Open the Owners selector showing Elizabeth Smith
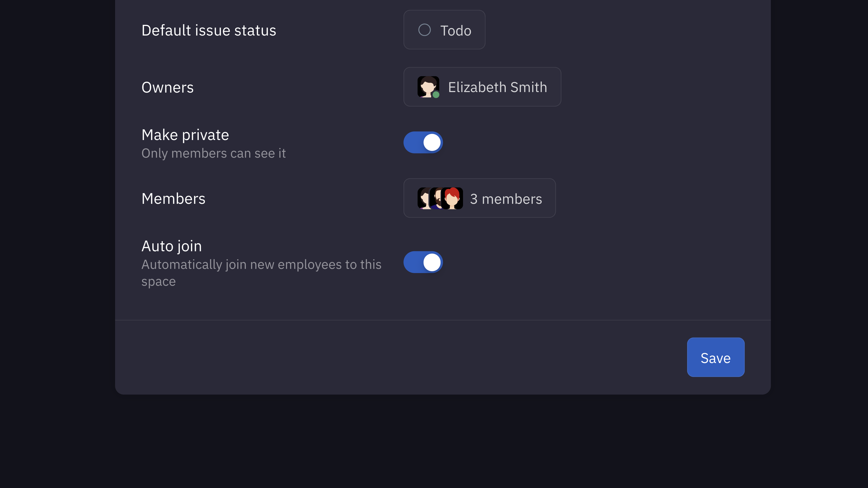 (482, 87)
